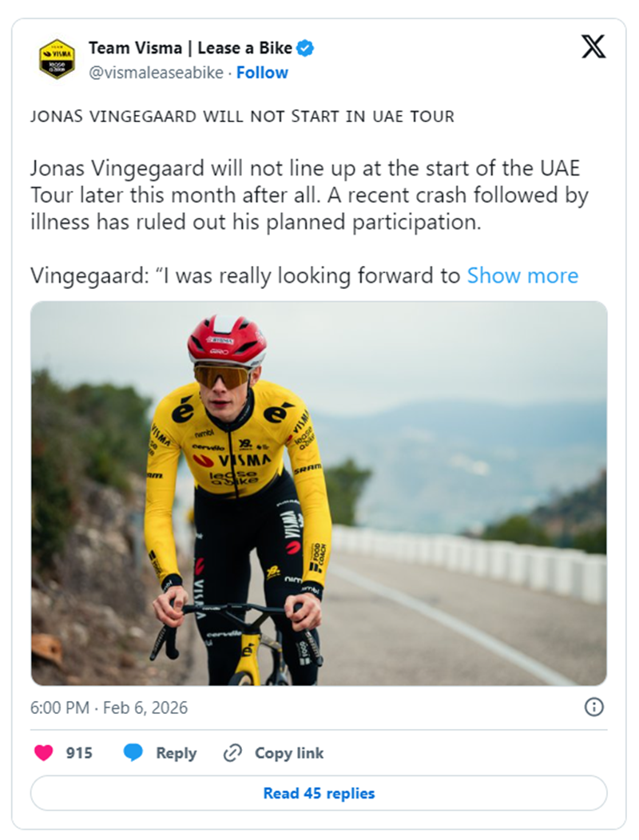Open the 6:00 PM Feb 6, 2026 timestamp

pos(109,707)
